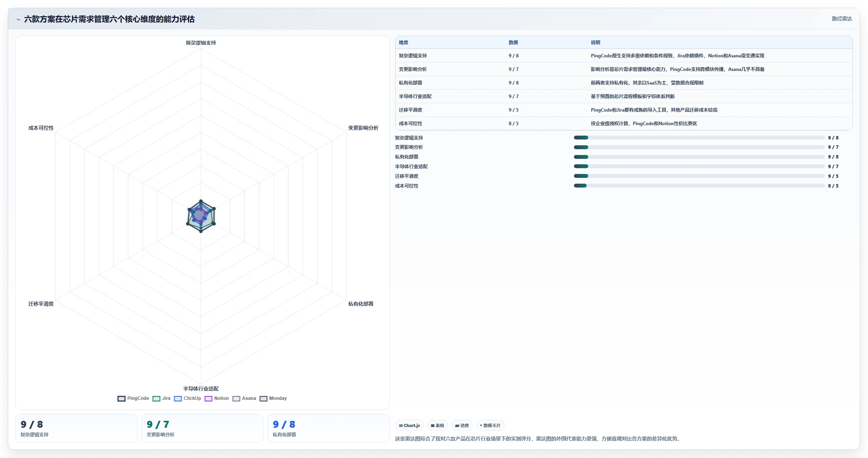Click the 8 / 5 value in 成本可控性 table row
This screenshot has height=458, width=868.
click(513, 124)
